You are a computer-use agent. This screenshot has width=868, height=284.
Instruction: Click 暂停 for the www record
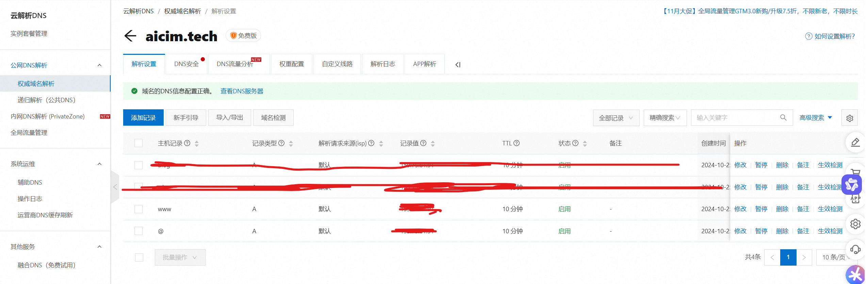click(761, 209)
